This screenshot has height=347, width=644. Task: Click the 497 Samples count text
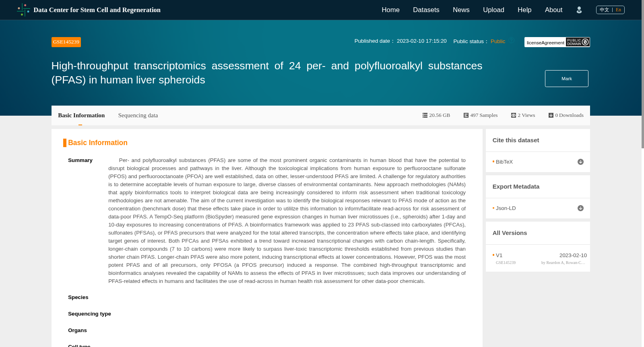pos(484,115)
